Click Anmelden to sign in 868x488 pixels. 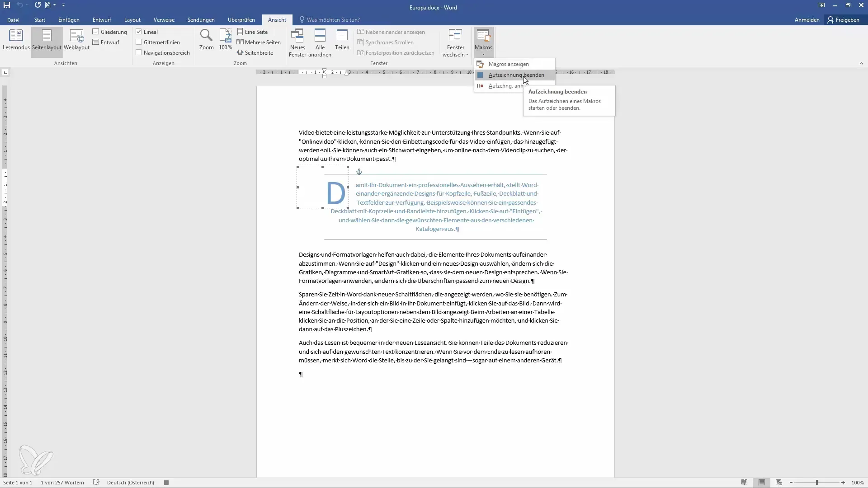[x=807, y=20]
